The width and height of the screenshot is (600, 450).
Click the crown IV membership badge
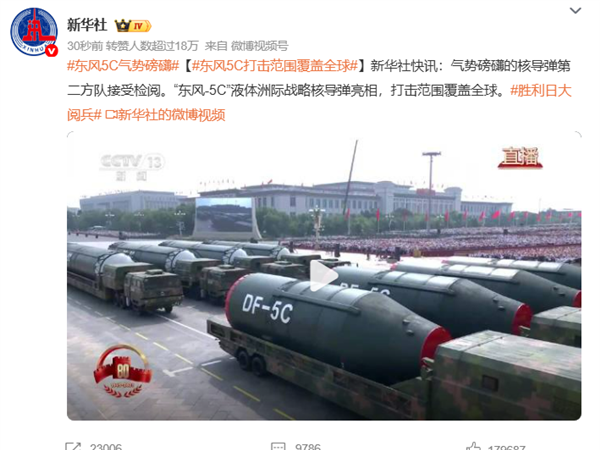click(x=133, y=26)
